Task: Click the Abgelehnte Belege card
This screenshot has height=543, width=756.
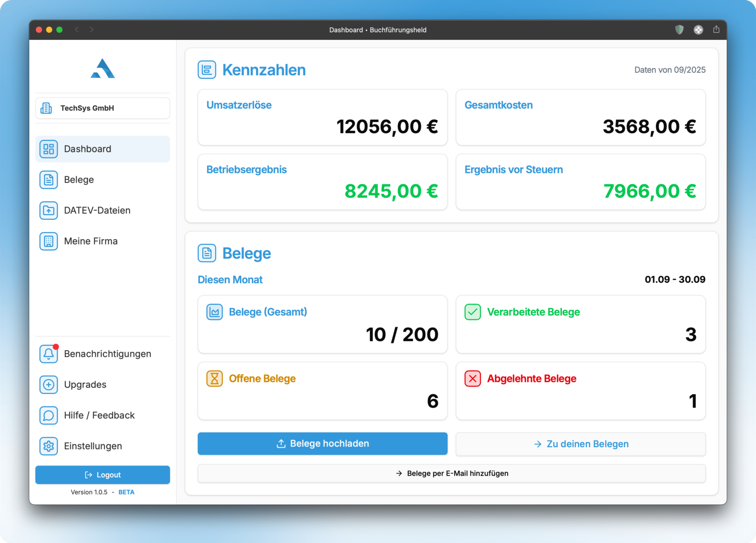Action: coord(581,391)
